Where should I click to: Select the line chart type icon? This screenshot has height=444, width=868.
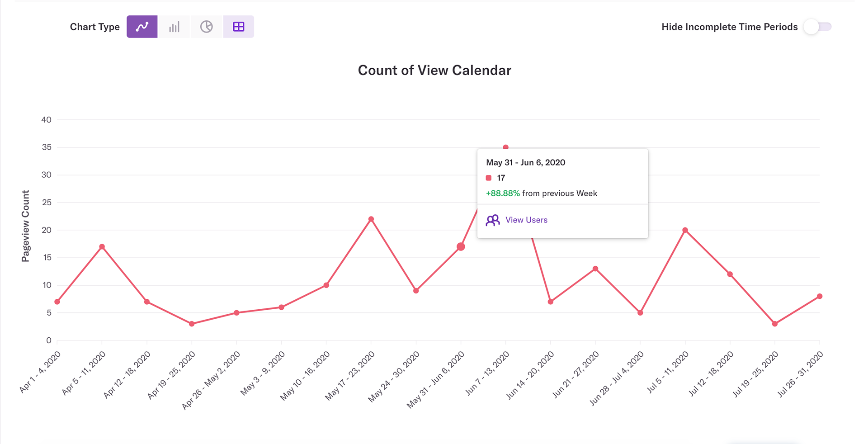[x=142, y=27]
